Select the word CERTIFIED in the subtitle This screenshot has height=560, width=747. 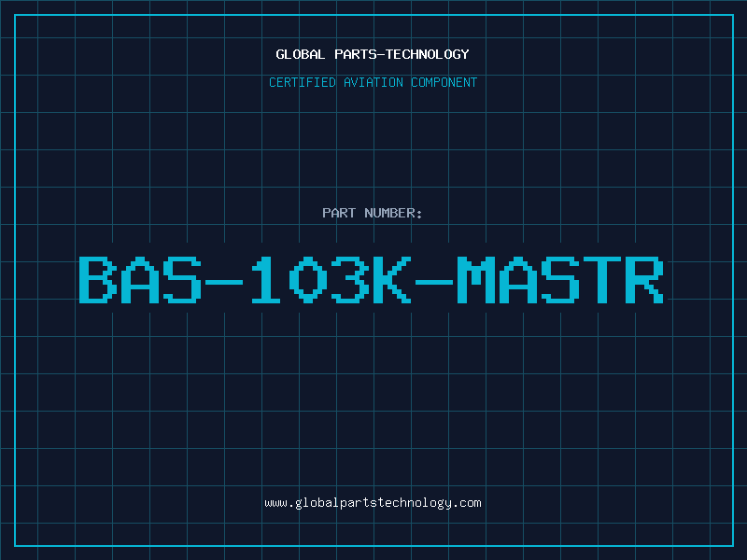(302, 82)
